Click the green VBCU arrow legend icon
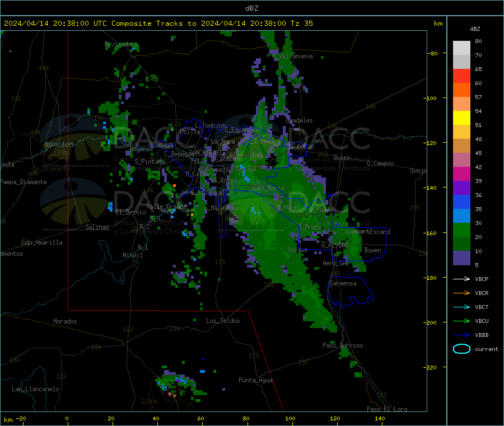504x426 pixels. pyautogui.click(x=461, y=321)
